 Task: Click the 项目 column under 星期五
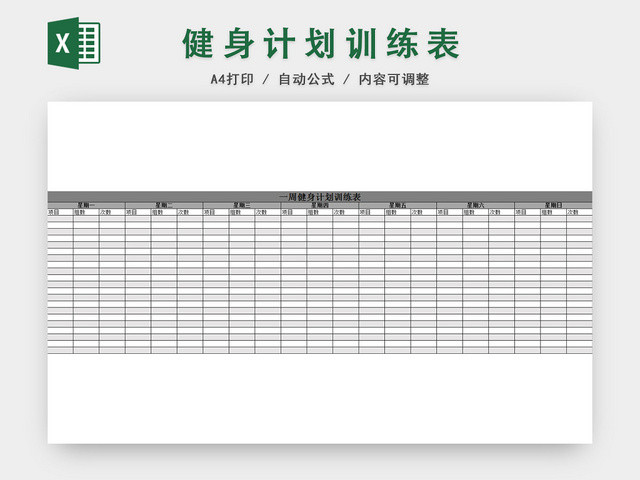pos(372,212)
